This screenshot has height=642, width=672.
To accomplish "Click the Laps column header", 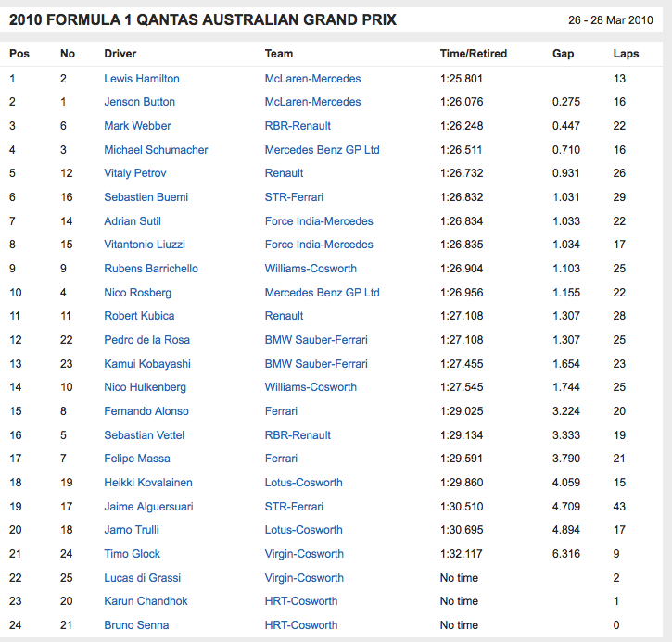I will point(626,54).
